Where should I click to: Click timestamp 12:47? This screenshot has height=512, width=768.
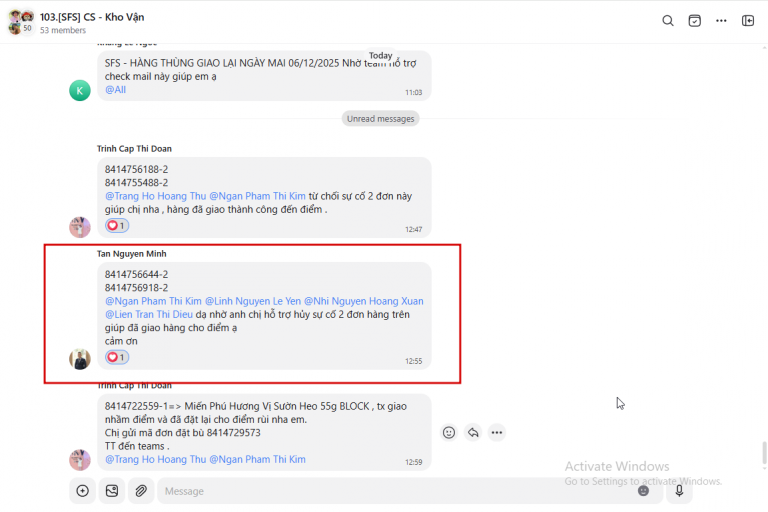(413, 229)
